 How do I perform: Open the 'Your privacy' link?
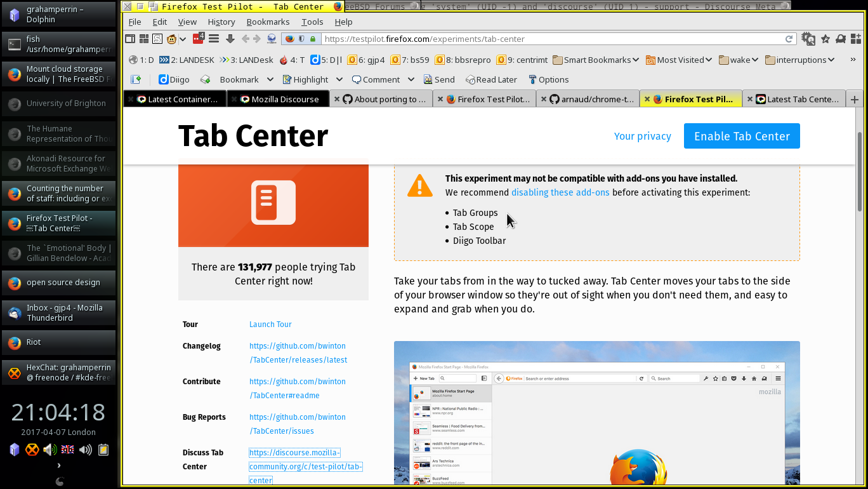pyautogui.click(x=643, y=136)
